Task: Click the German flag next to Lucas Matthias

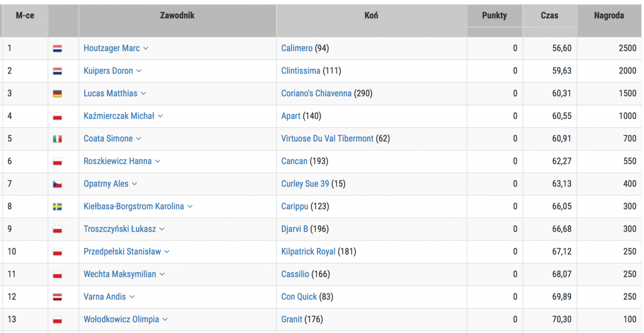Action: (57, 94)
